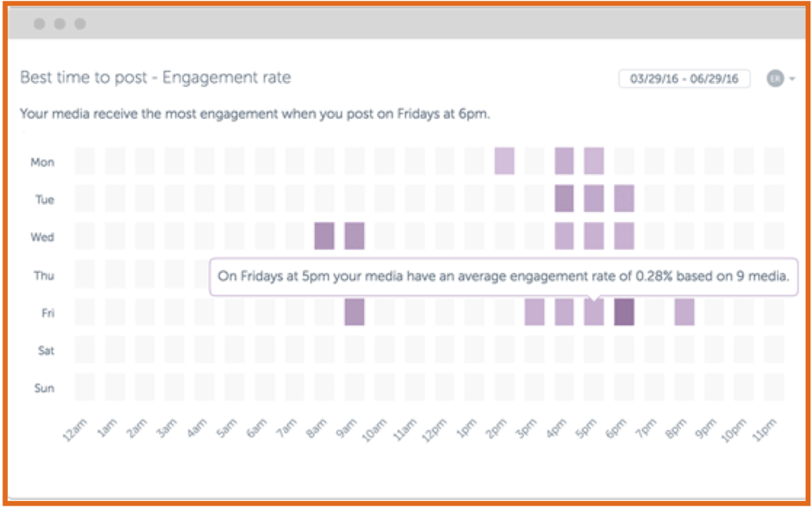Pick the Tuesday 6pm engagement cell
This screenshot has height=508, width=812.
624,198
